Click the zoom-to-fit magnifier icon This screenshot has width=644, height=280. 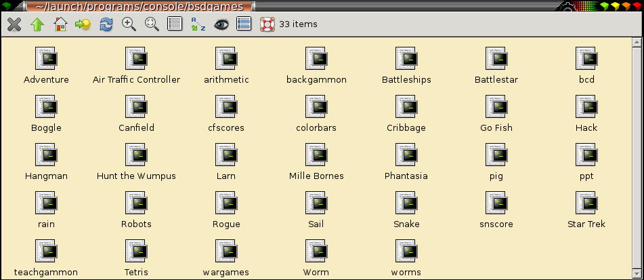tap(152, 24)
